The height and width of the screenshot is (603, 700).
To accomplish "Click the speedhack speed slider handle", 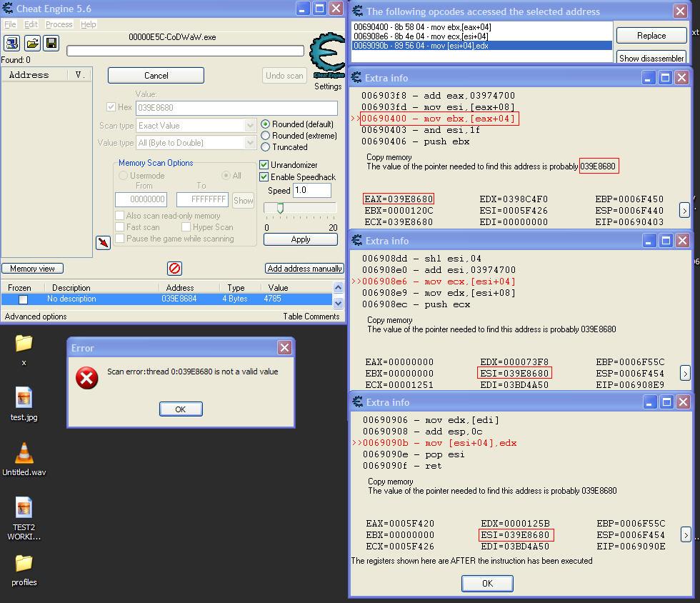I will coord(280,208).
